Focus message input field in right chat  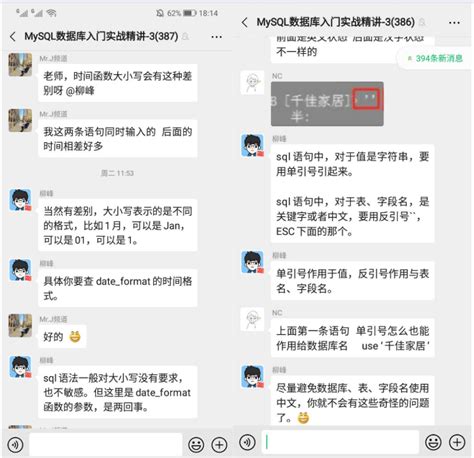(340, 442)
